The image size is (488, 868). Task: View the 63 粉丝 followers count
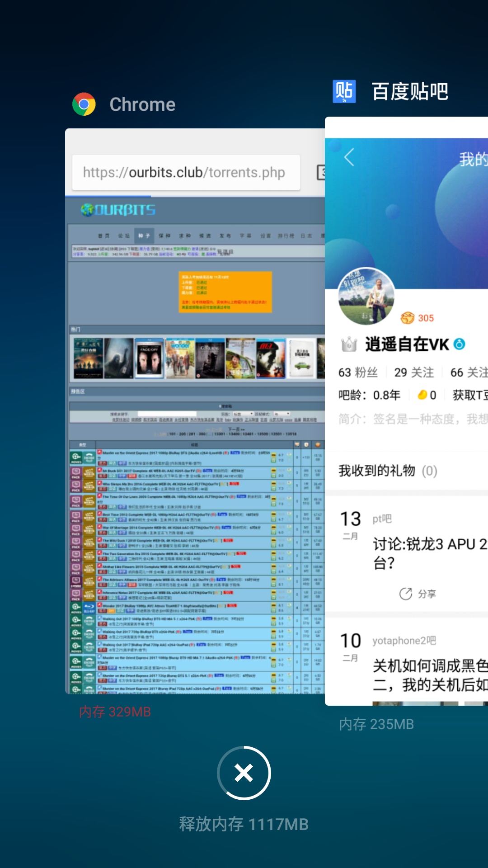tap(358, 373)
